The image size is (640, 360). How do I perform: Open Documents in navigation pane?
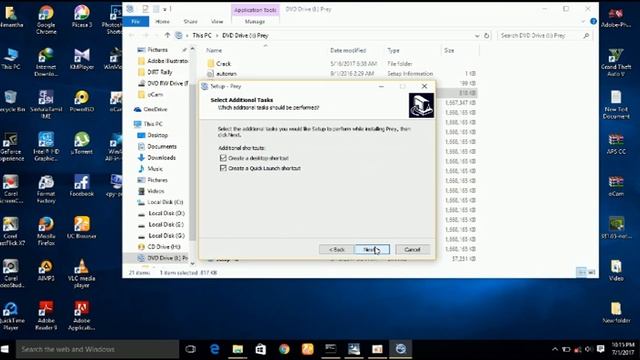(x=158, y=147)
